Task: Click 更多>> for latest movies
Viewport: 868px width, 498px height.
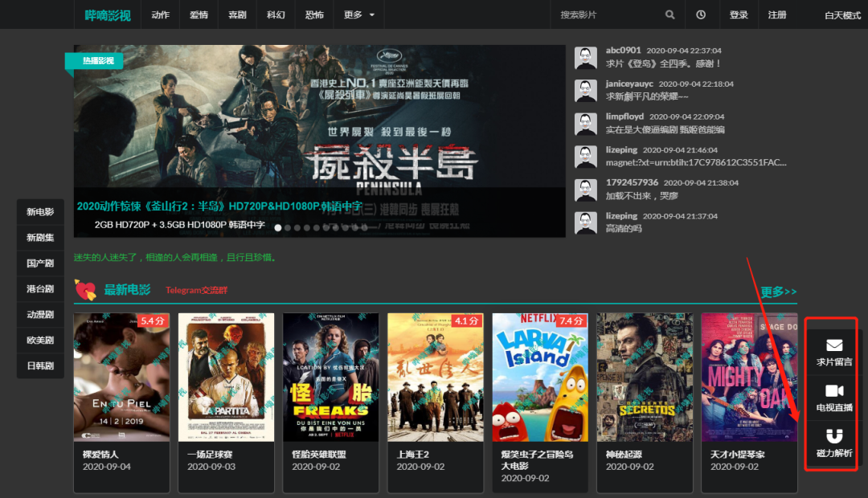Action: (x=778, y=292)
